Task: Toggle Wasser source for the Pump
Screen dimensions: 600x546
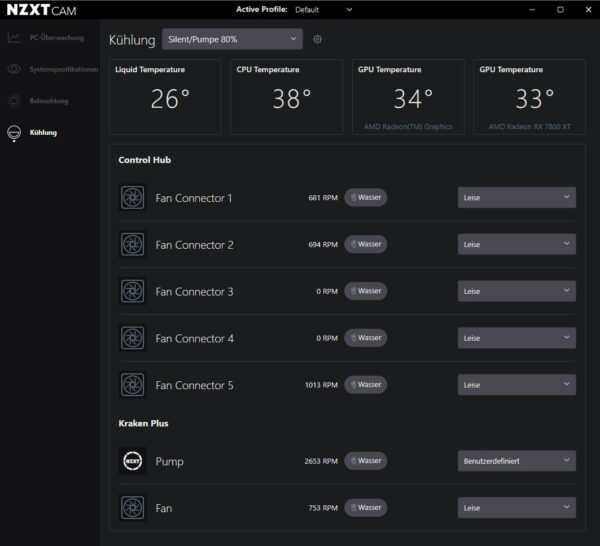Action: (x=366, y=461)
